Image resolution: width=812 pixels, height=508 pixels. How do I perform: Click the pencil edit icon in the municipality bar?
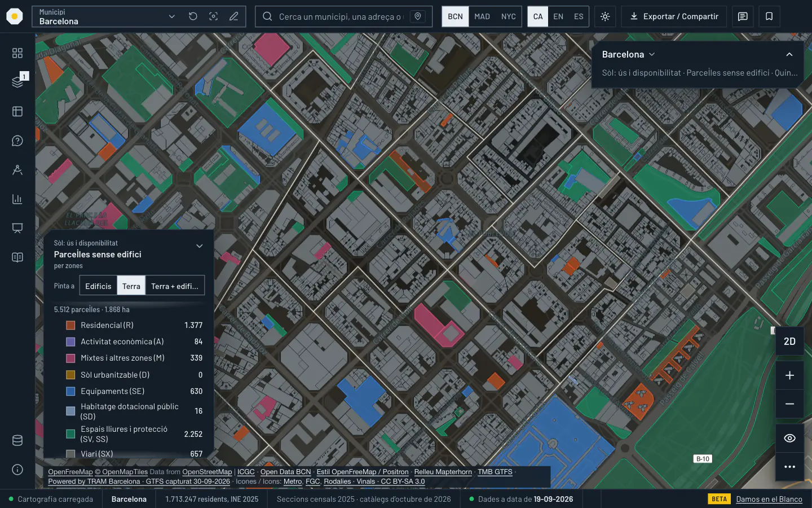[233, 16]
